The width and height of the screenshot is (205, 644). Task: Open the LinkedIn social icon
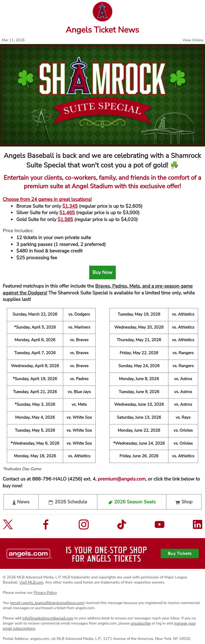197,524
